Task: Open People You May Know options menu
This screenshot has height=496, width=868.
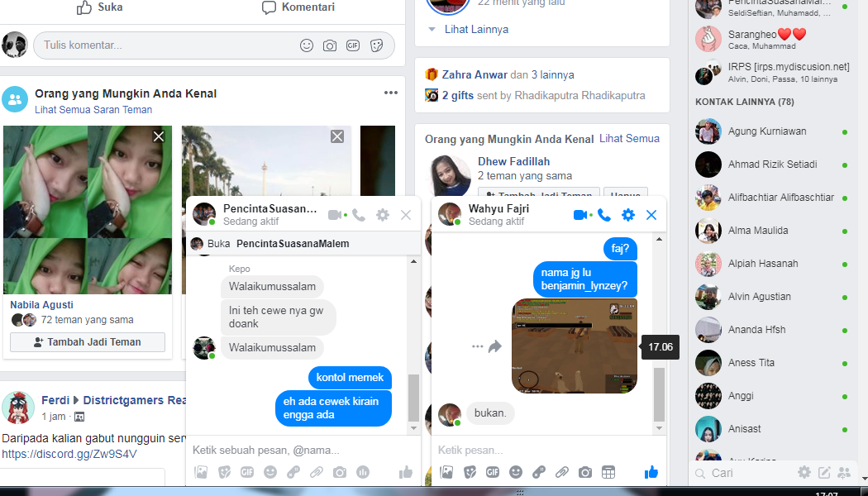Action: click(x=391, y=93)
